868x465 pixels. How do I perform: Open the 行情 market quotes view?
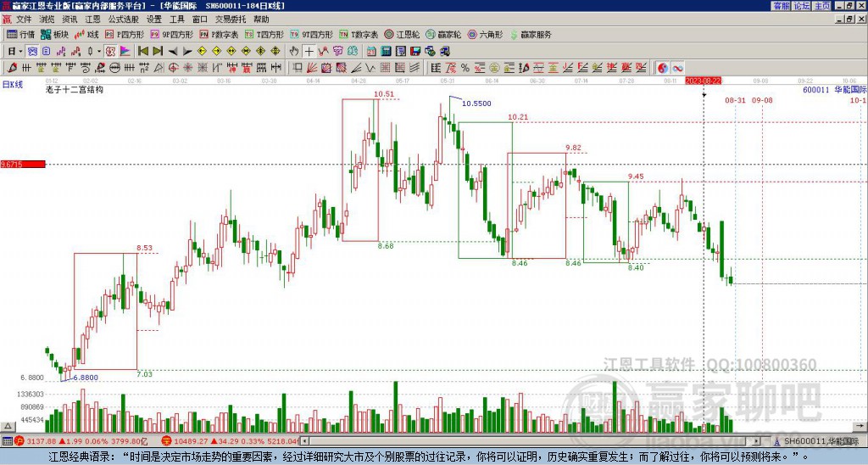[20, 34]
